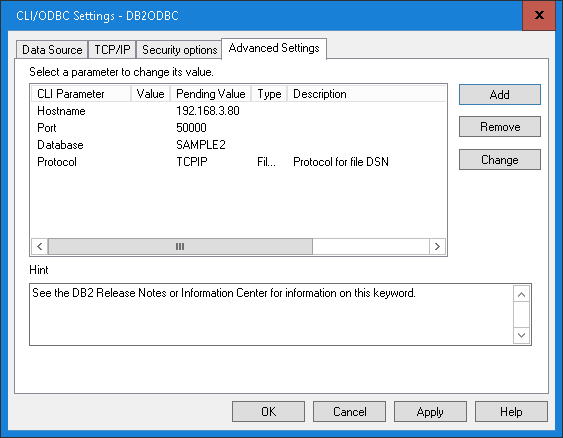
Task: Sort by CLI Parameter column header
Action: [x=81, y=94]
